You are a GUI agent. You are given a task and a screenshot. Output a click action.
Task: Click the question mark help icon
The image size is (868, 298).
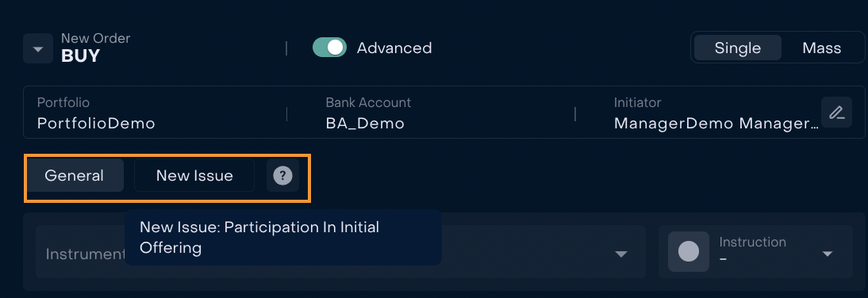coord(283,176)
